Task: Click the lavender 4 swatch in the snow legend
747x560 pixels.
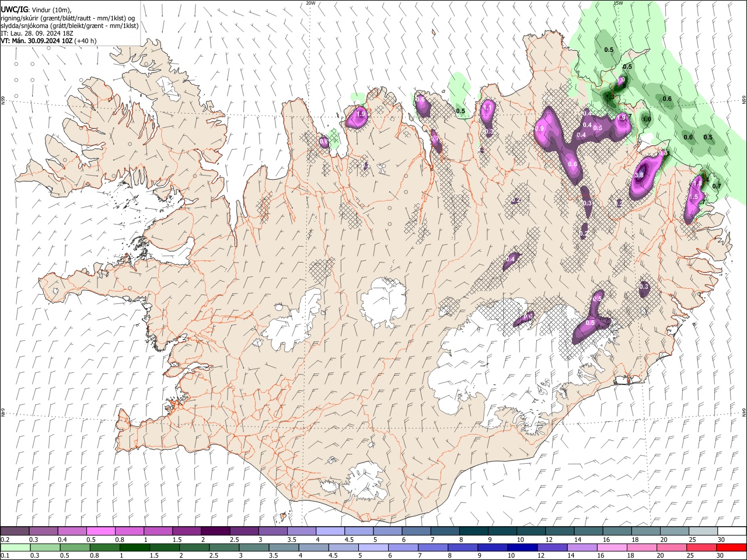Action: [330, 531]
